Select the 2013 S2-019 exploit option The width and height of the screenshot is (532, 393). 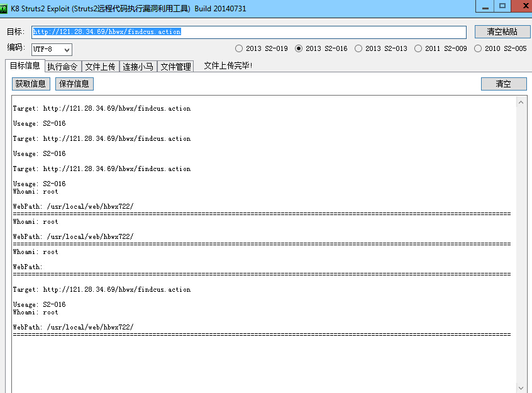[261, 48]
